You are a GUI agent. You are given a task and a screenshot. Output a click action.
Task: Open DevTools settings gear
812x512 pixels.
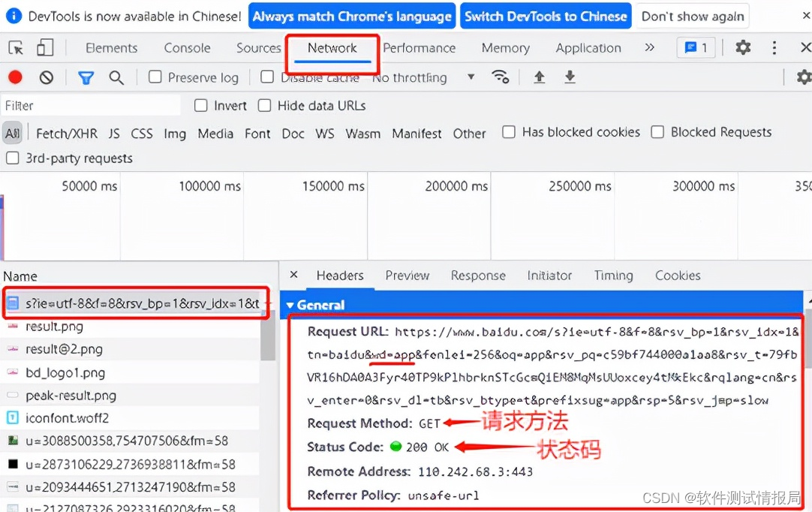(743, 48)
